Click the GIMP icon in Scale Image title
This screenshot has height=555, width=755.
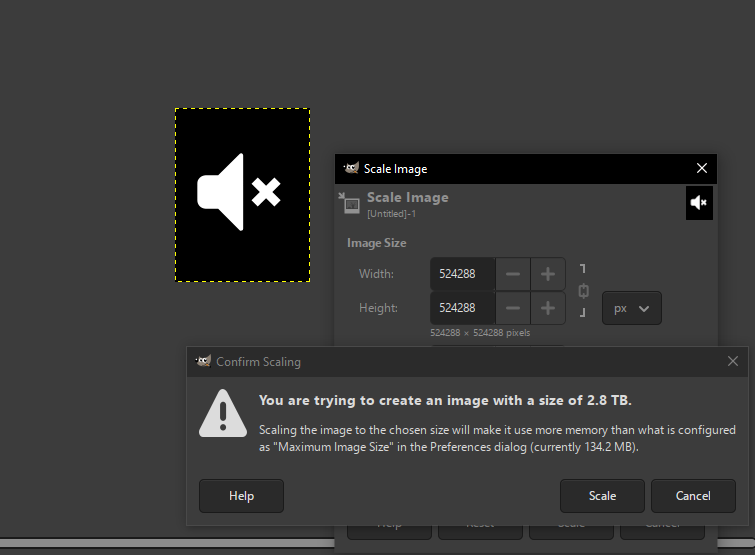[x=351, y=168]
